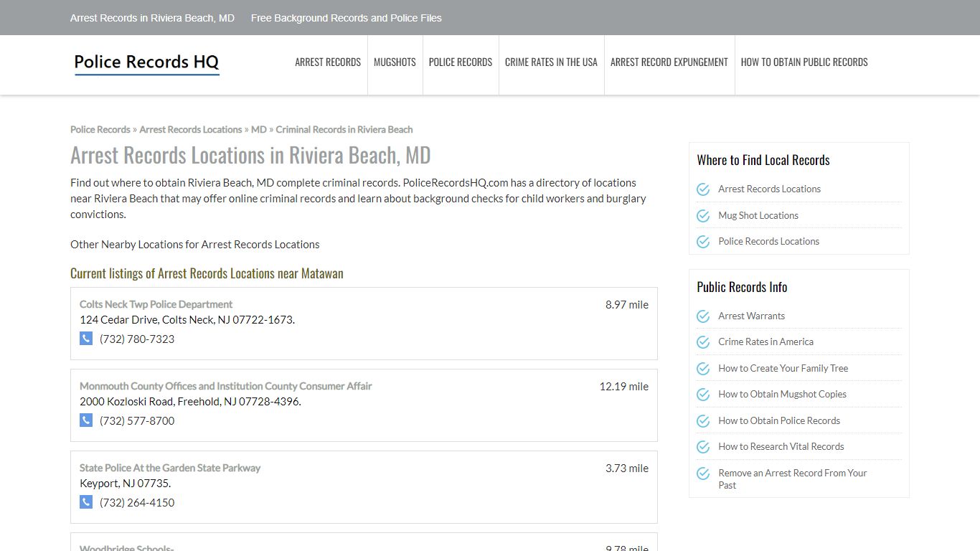Click checkmark icon next to Crime Rates in America
The image size is (980, 551).
pyautogui.click(x=703, y=342)
